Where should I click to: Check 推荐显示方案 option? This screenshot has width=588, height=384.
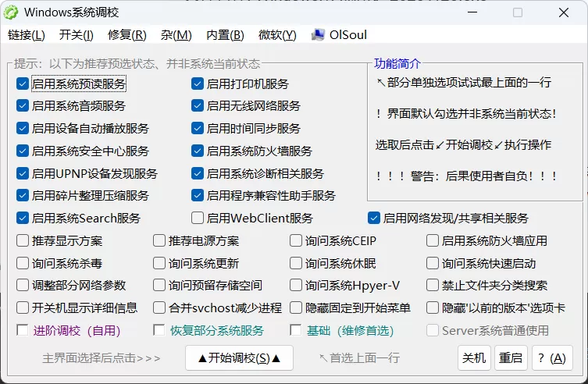point(23,240)
